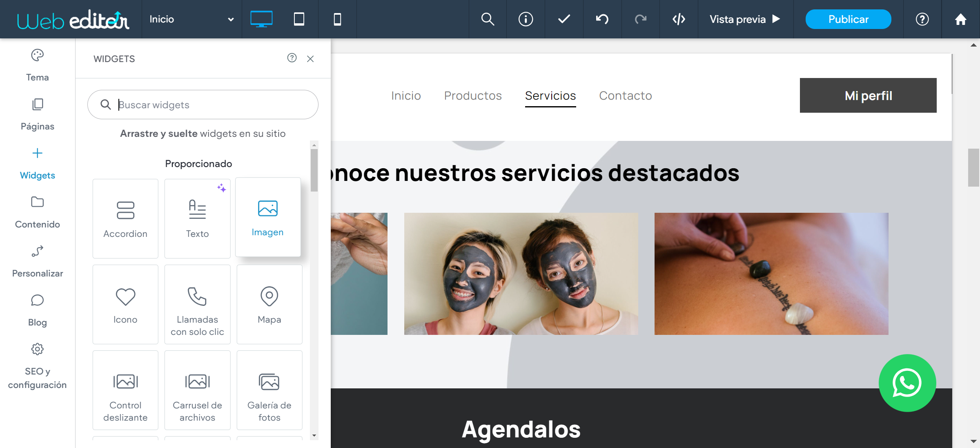This screenshot has width=980, height=448.
Task: Open Vista previa preview mode
Action: (745, 19)
